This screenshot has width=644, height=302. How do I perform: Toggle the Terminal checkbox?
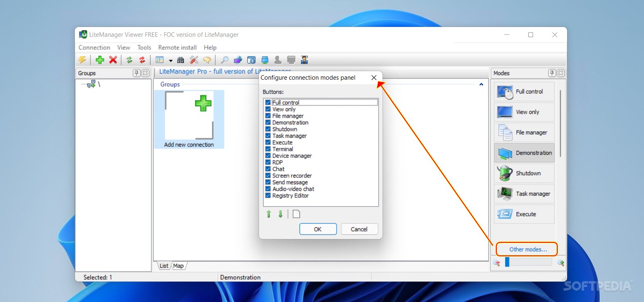point(268,149)
